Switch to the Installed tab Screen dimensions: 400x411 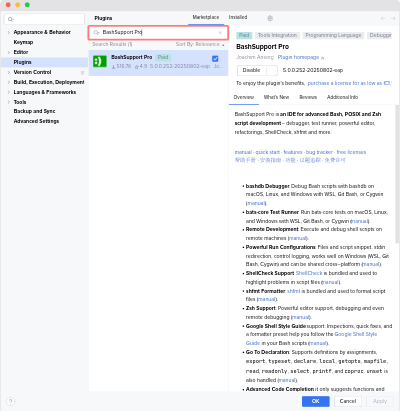click(x=238, y=17)
